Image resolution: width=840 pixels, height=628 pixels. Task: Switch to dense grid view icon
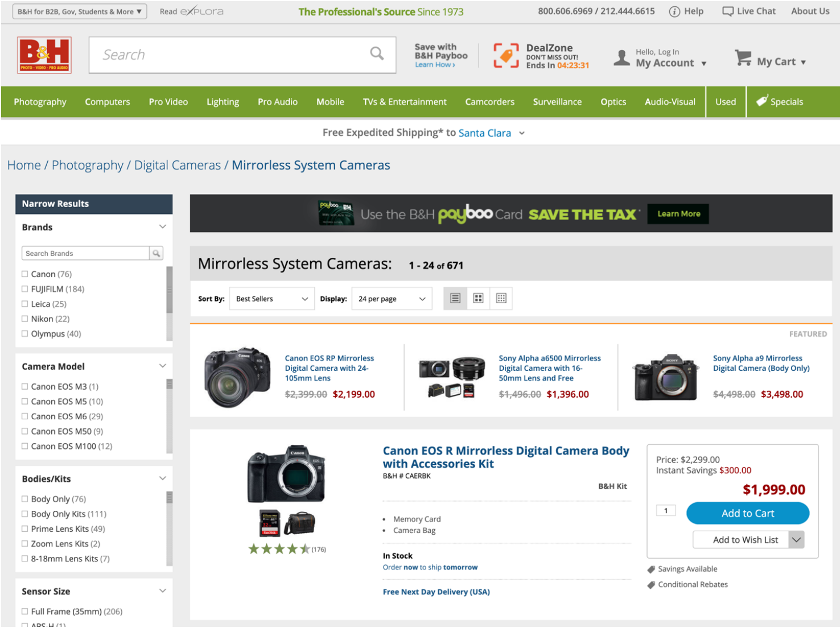[x=501, y=298]
